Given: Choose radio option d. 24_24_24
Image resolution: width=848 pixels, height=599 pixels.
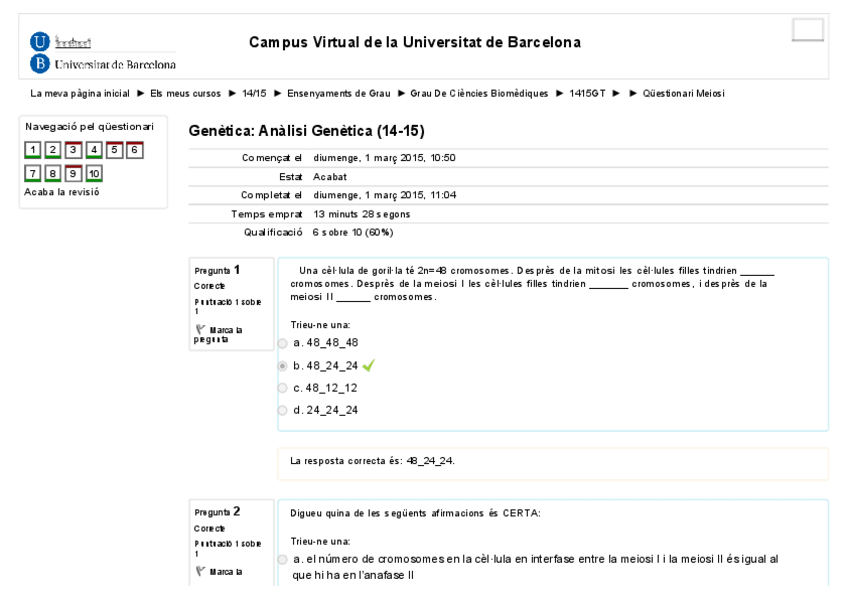Looking at the screenshot, I should coord(283,410).
